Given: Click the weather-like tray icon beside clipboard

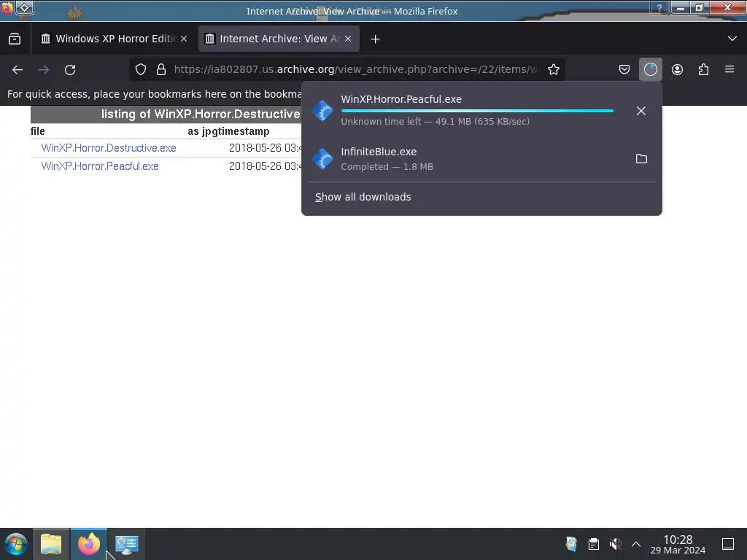Looking at the screenshot, I should 572,544.
